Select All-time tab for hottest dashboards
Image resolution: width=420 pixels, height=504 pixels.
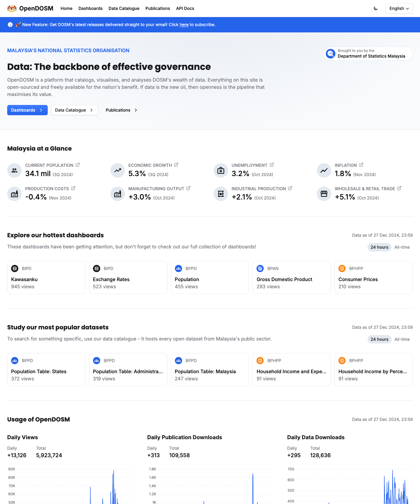(402, 247)
